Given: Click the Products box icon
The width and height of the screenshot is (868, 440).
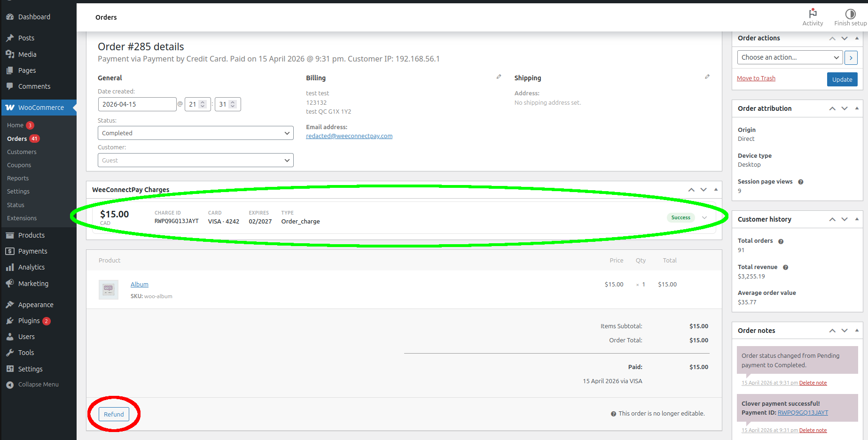Looking at the screenshot, I should tap(10, 235).
